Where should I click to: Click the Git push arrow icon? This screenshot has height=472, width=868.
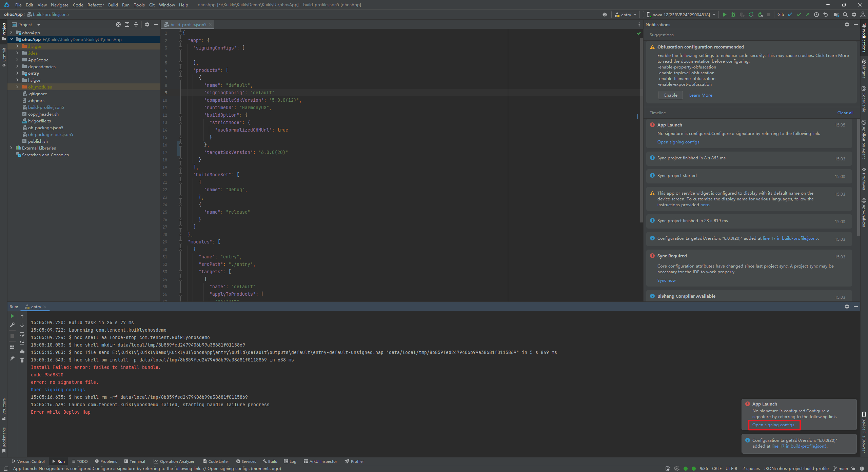pyautogui.click(x=808, y=15)
